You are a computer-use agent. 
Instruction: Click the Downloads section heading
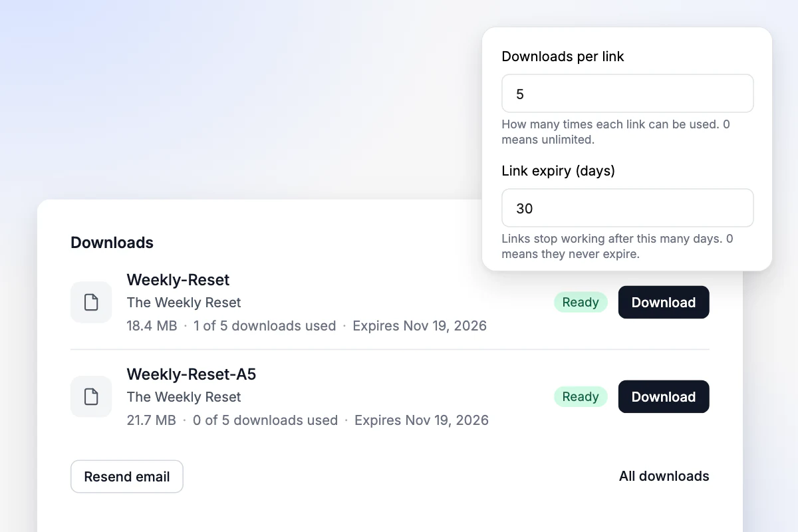[x=112, y=243]
